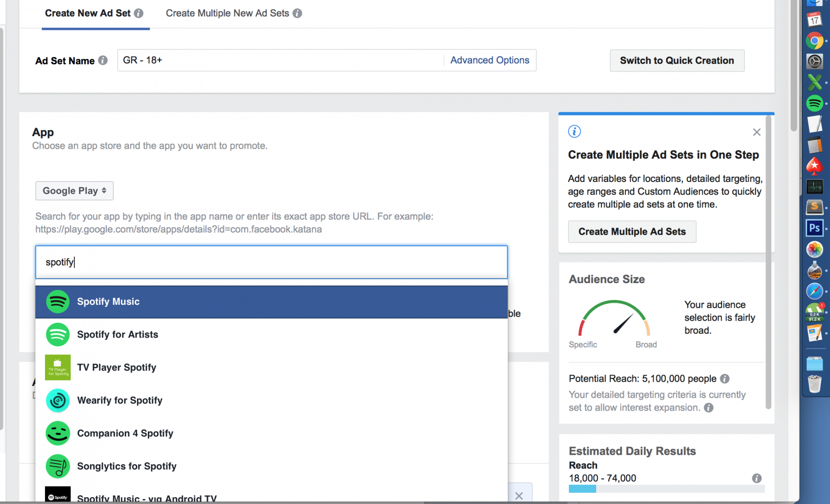Click the main page vertical scrollbar
This screenshot has height=504, width=830.
[794, 65]
